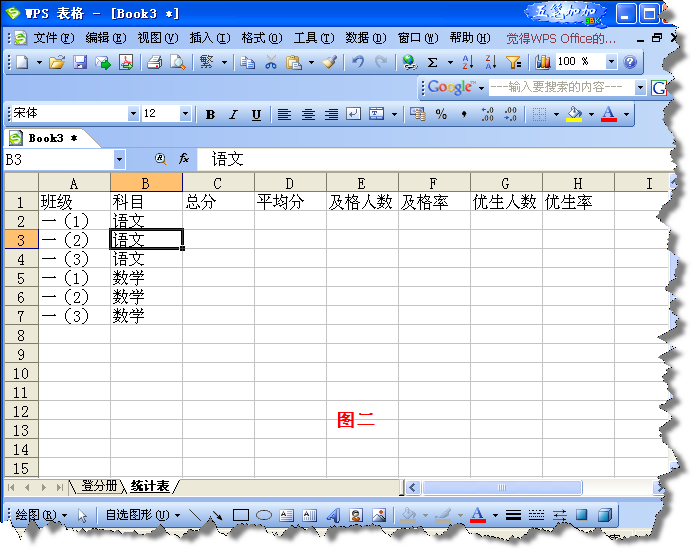Select the rectangle drawing tool
Screen dimensions: 692x550
coord(240,516)
